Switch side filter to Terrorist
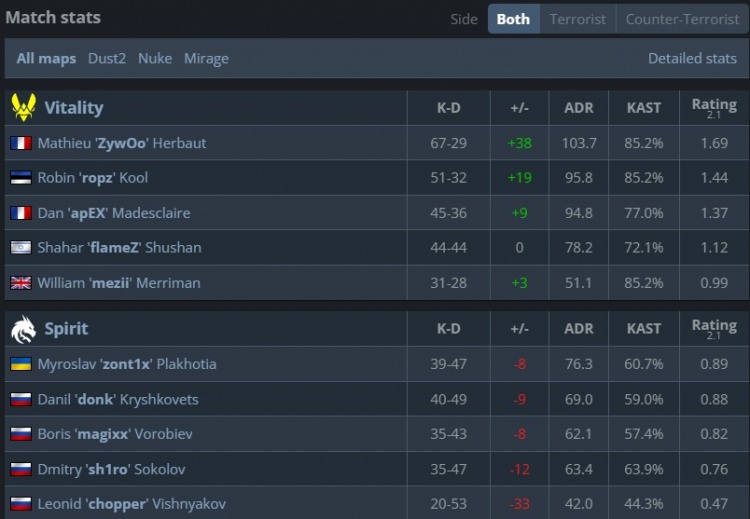The width and height of the screenshot is (750, 519). click(x=577, y=19)
